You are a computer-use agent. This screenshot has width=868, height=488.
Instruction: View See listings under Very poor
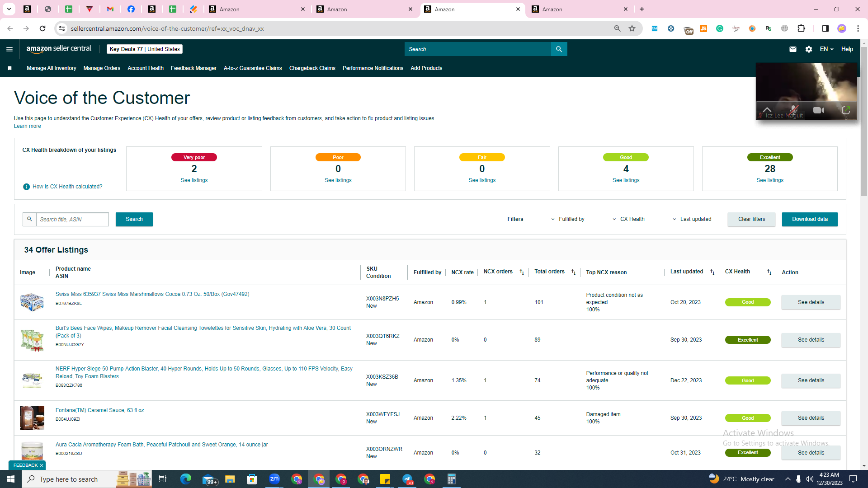[194, 180]
